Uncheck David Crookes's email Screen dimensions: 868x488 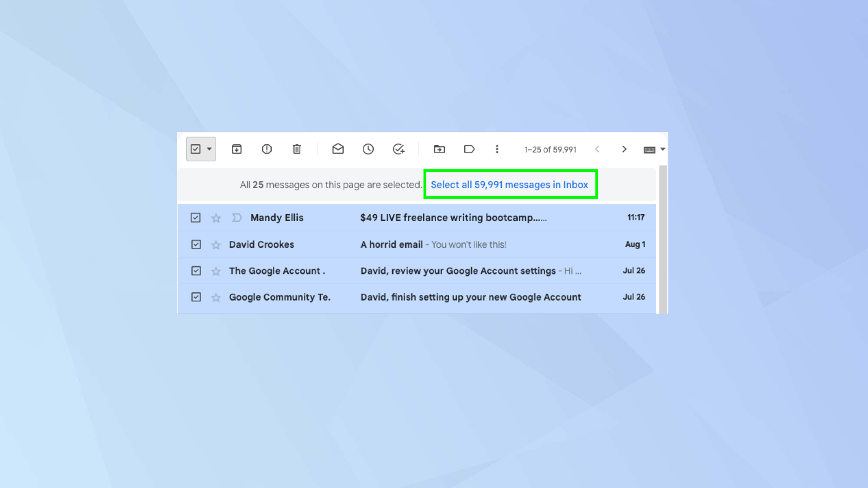(x=196, y=244)
